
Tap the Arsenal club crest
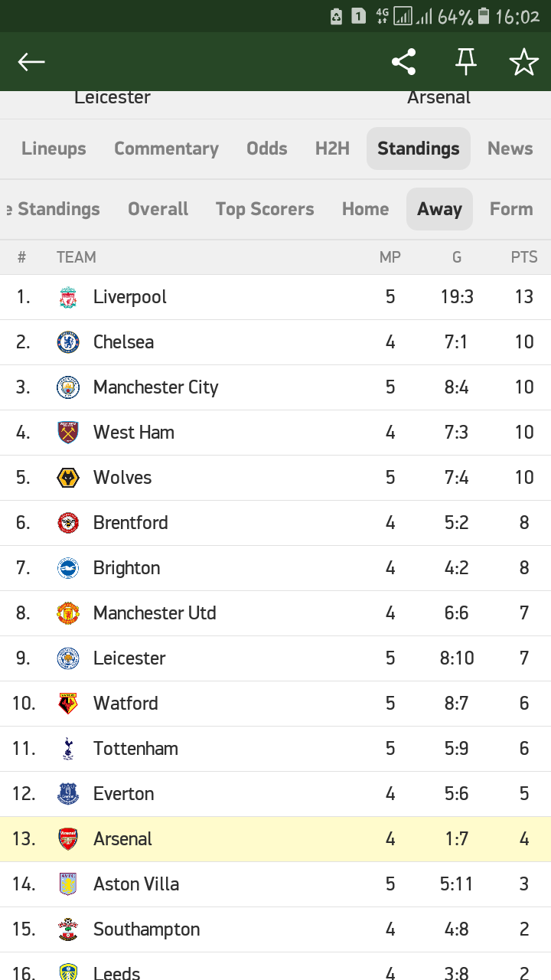[x=68, y=839]
